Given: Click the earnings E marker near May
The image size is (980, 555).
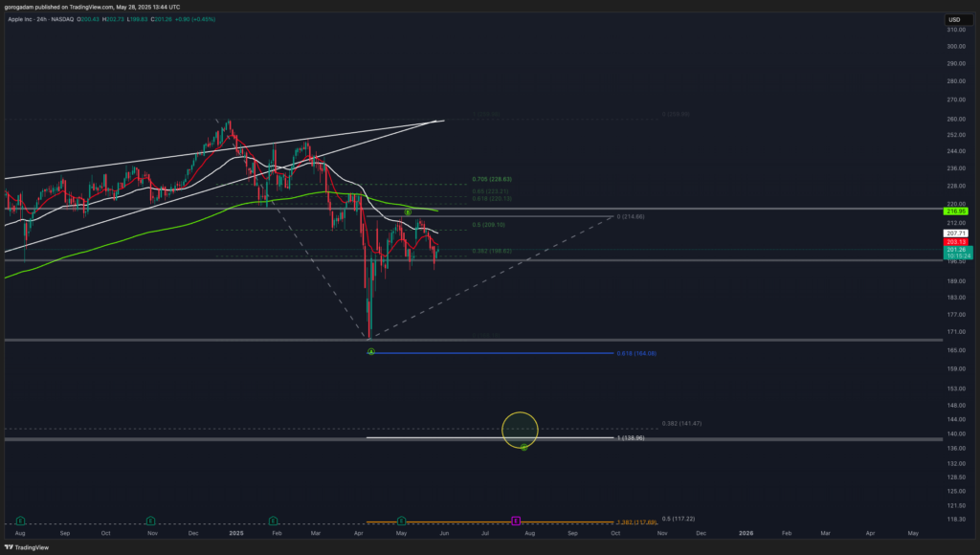Looking at the screenshot, I should coord(402,521).
